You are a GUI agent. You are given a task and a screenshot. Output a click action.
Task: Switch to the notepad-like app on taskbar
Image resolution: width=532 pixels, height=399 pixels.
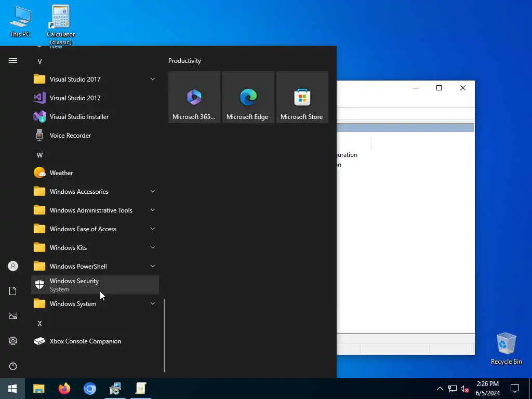click(x=141, y=389)
